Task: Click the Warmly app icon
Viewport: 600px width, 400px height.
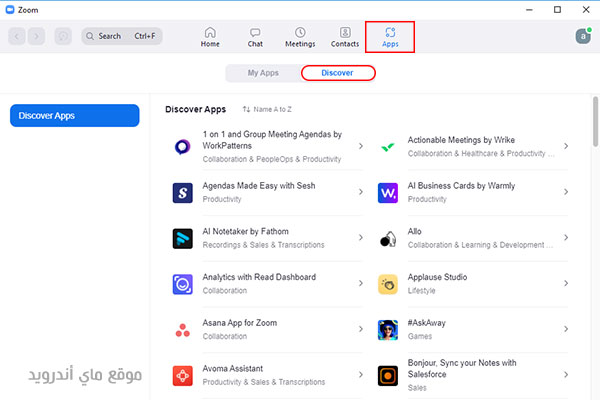Action: click(388, 193)
